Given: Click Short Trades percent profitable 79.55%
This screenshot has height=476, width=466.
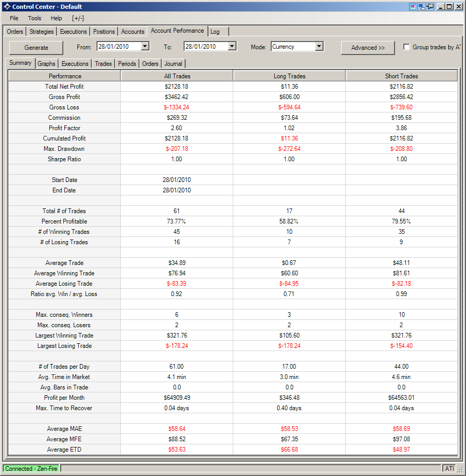Looking at the screenshot, I should coord(401,221).
